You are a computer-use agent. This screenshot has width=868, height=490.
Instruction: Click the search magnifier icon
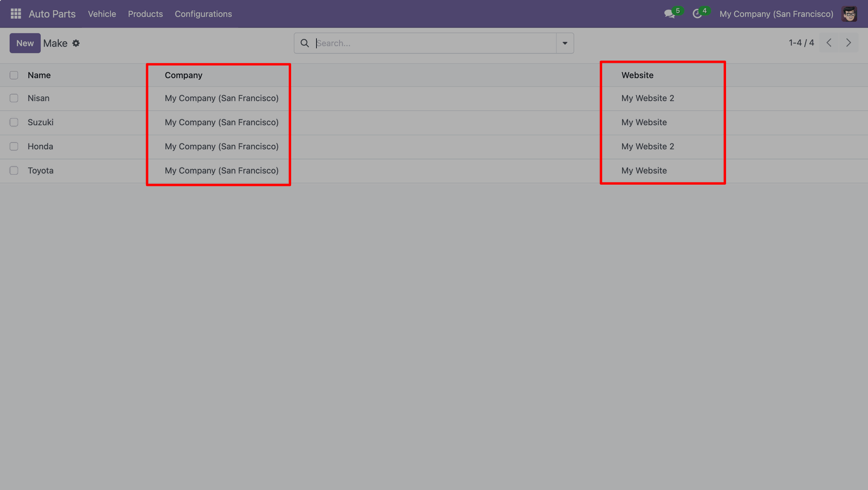coord(305,43)
